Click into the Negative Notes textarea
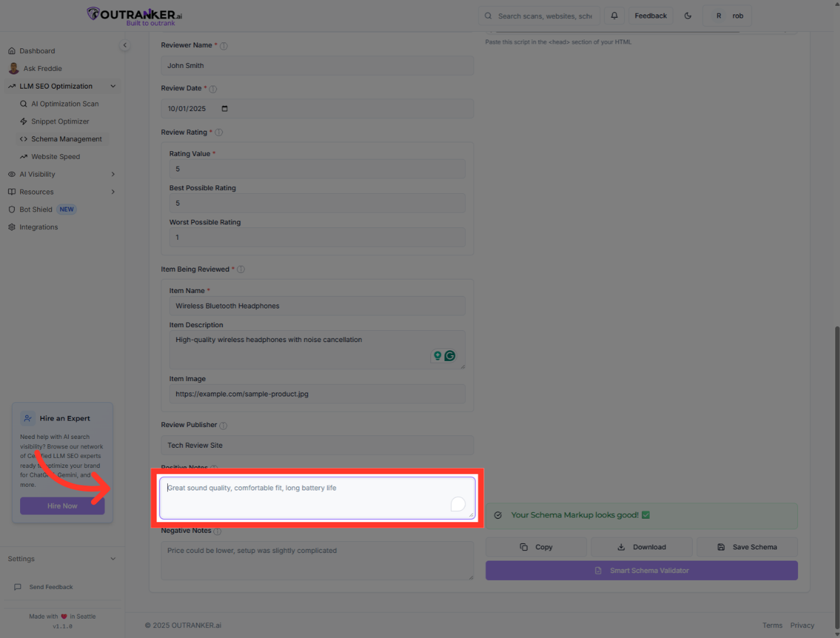The height and width of the screenshot is (638, 840). pos(317,561)
